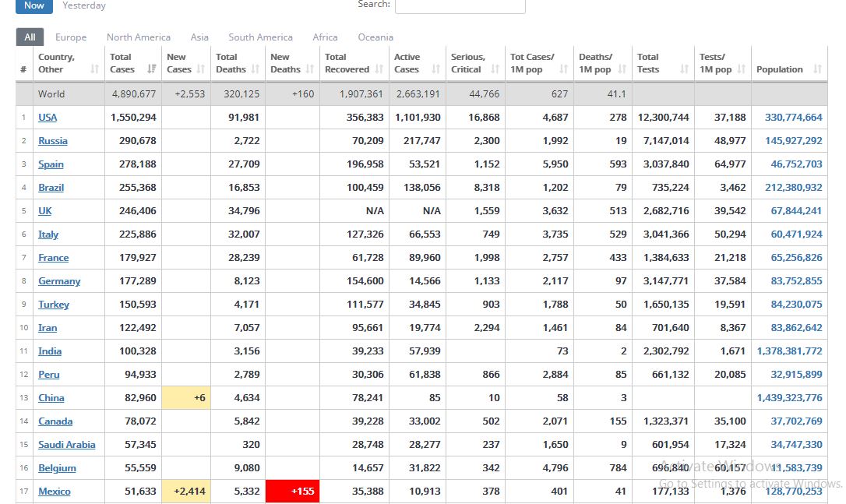Sort by Total Recovered column arrows
Viewport: 846px width, 504px height.
(379, 69)
